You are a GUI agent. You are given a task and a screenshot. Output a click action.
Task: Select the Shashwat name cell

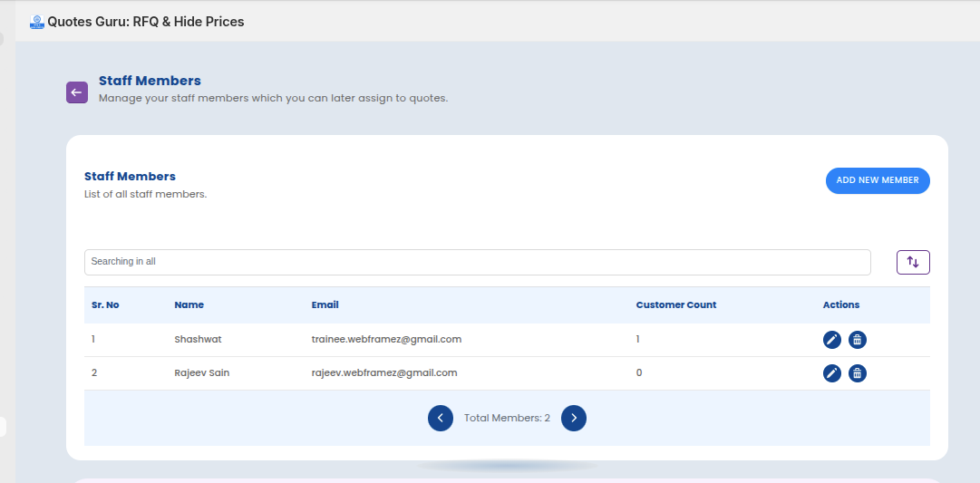pyautogui.click(x=198, y=340)
